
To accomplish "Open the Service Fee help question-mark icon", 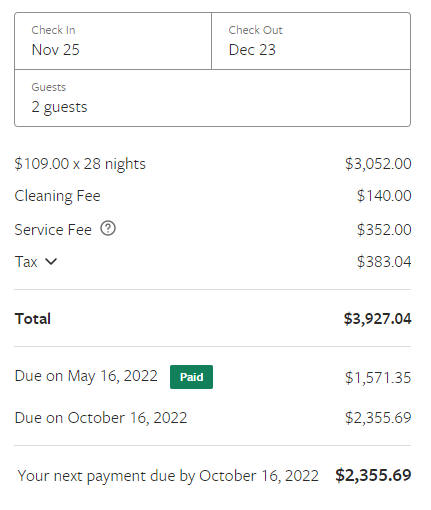I will click(108, 229).
